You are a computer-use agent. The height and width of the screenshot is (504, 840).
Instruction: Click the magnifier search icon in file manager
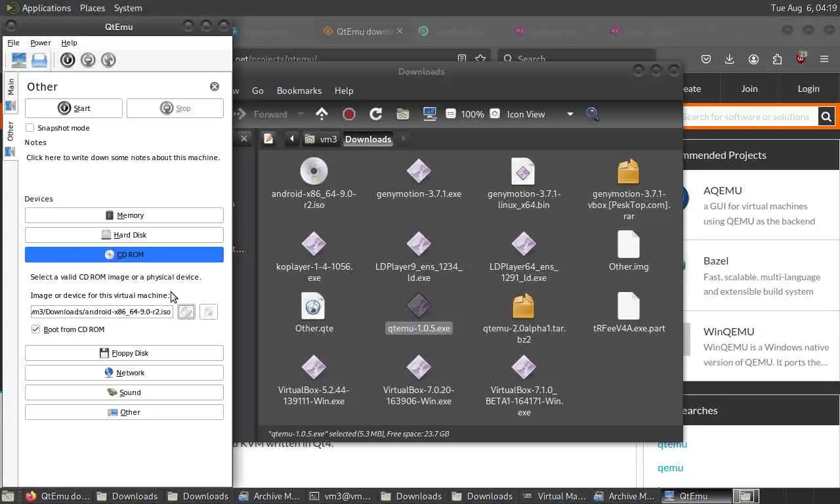(x=592, y=114)
